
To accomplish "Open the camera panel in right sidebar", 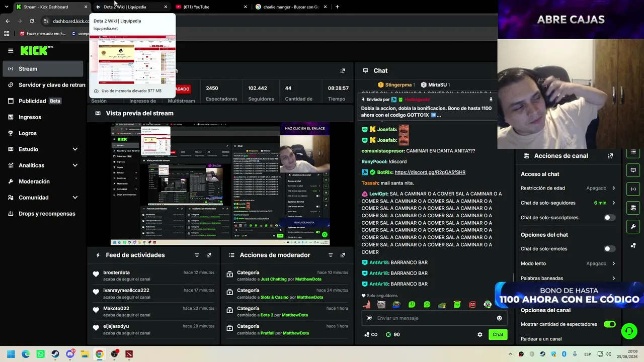I will click(633, 208).
